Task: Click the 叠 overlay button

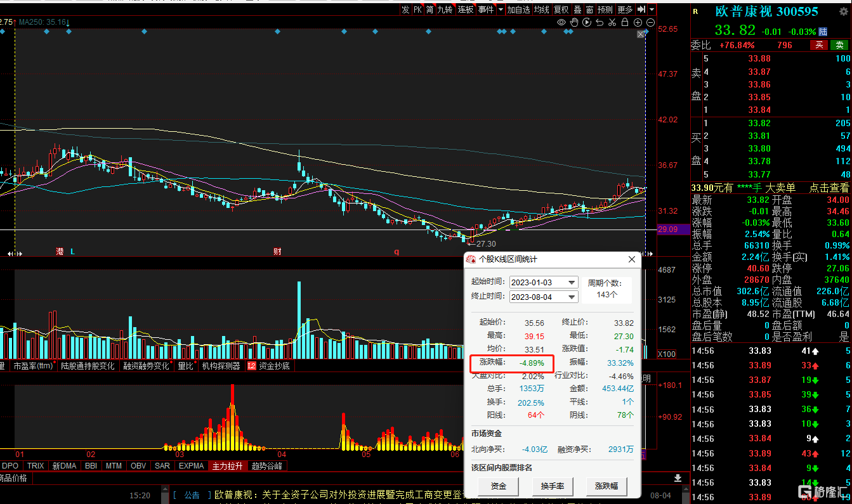Action: [577, 10]
